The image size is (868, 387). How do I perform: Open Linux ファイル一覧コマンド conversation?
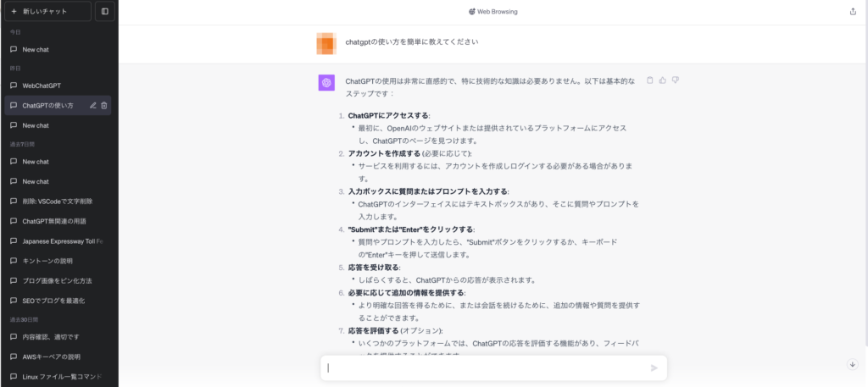(x=58, y=377)
